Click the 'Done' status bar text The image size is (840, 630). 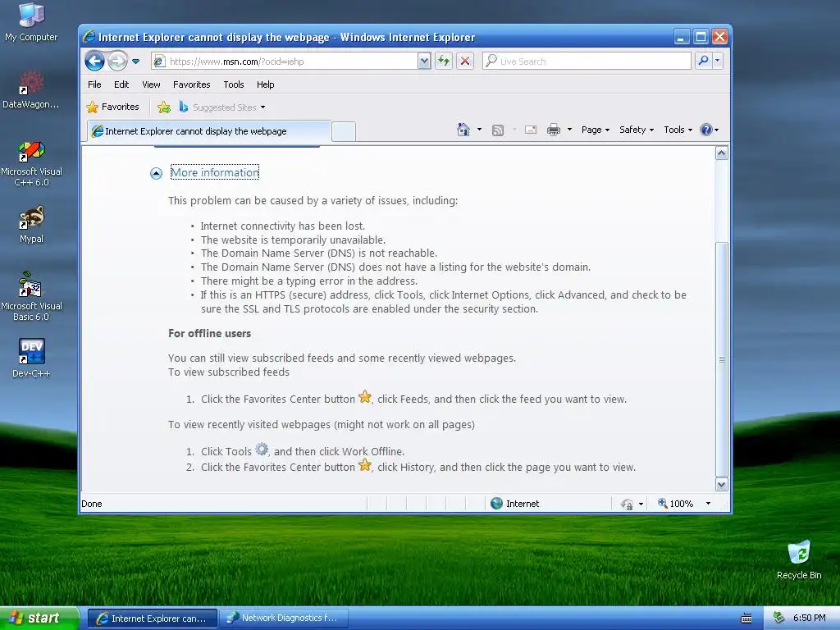point(92,504)
